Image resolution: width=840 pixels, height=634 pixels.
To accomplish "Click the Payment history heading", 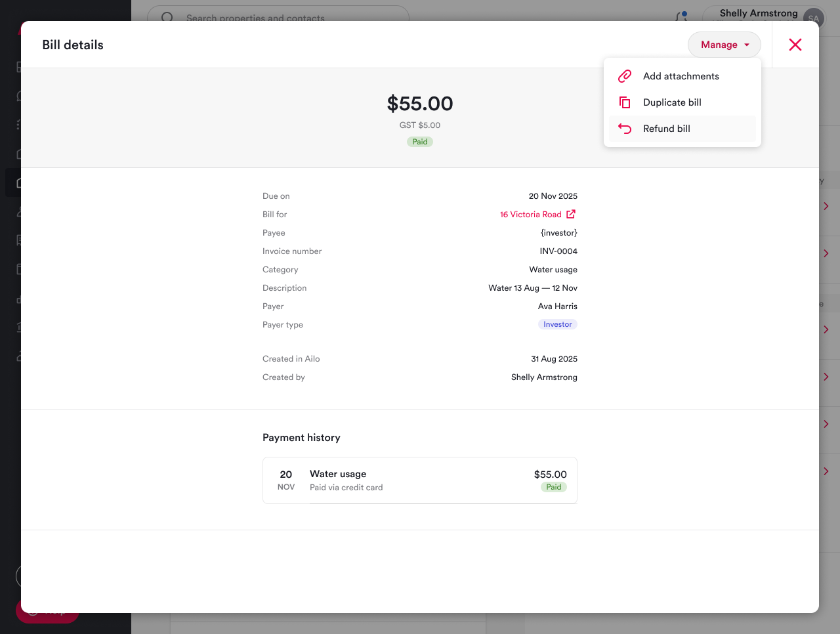I will 301,438.
